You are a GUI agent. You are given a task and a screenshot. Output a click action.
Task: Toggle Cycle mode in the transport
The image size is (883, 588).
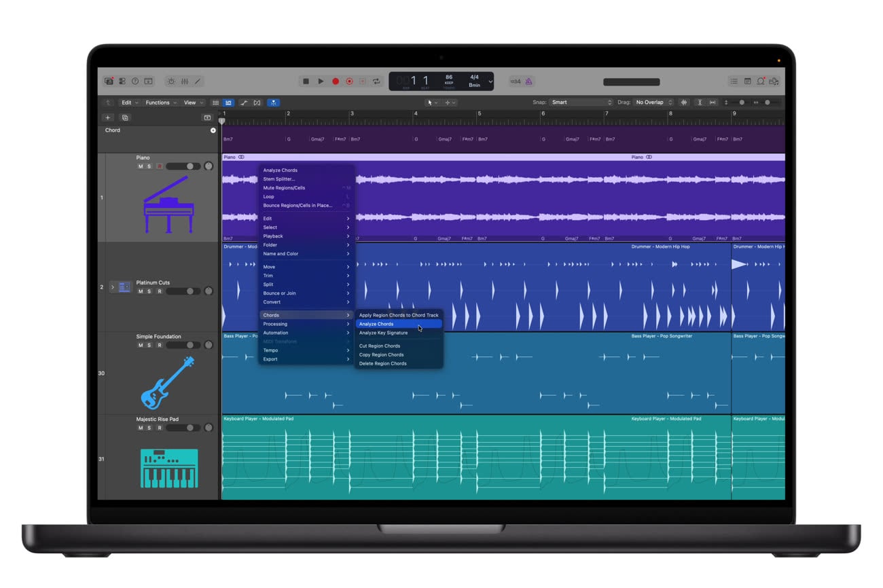[x=376, y=81]
